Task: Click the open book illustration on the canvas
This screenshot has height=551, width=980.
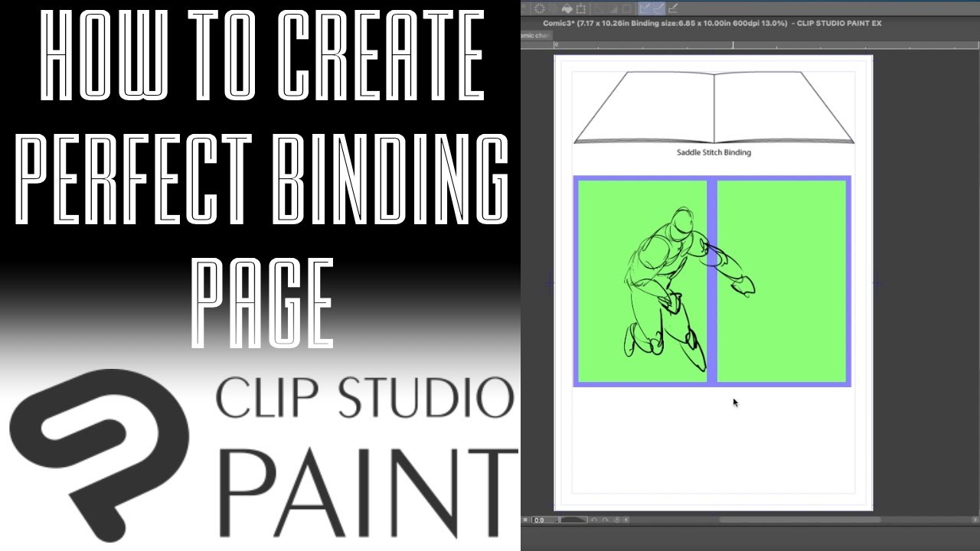Action: tap(714, 107)
